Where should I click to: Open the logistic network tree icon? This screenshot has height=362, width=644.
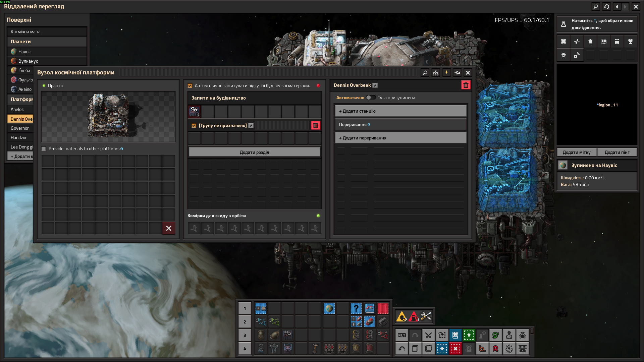(x=436, y=73)
